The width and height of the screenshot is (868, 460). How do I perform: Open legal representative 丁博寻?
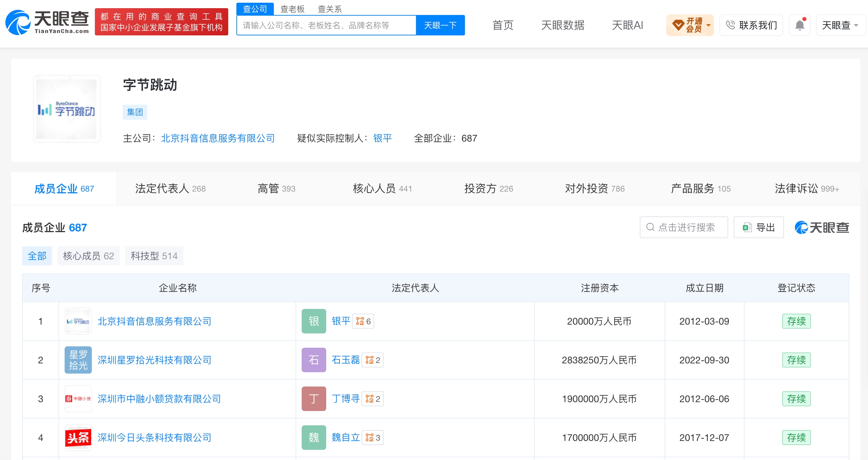click(x=346, y=399)
